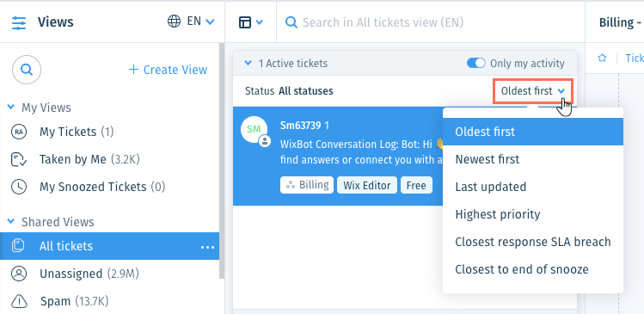Viewport: 644px width, 314px height.
Task: Toggle the Only my activity switch
Action: [476, 64]
